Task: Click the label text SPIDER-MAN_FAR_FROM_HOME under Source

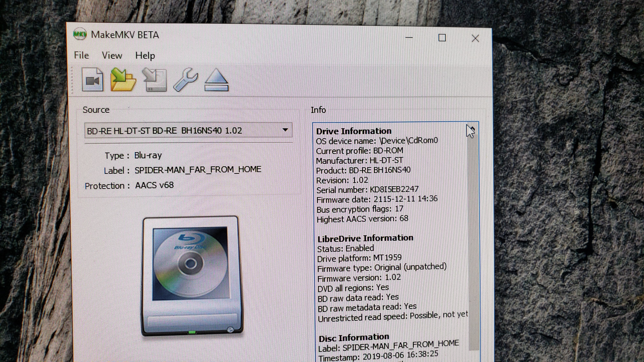Action: 198,170
